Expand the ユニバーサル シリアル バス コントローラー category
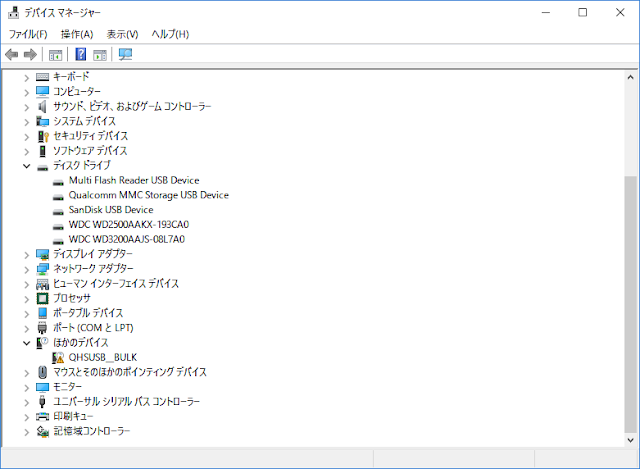 27,402
